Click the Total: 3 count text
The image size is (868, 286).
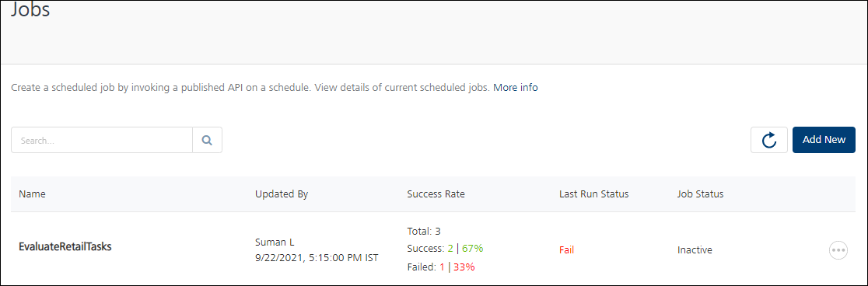click(423, 232)
